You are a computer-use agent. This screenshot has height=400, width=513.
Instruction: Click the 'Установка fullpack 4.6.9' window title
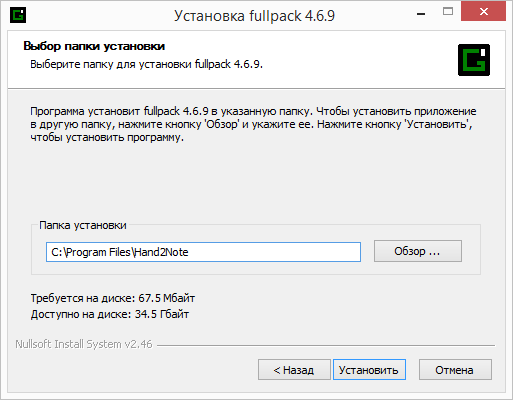tap(254, 16)
